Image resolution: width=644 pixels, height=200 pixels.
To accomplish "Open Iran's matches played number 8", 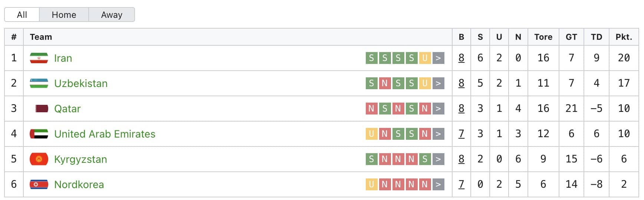I will click(x=461, y=58).
